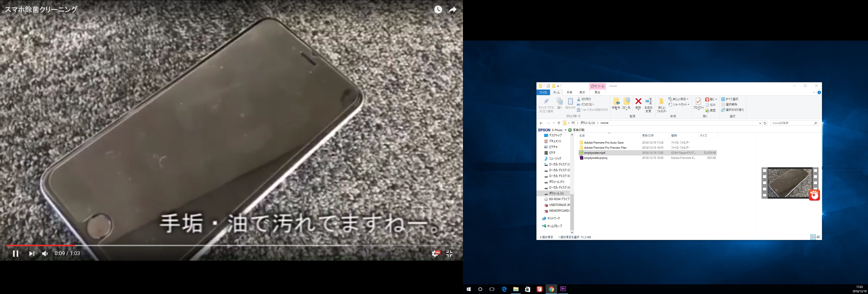Screen dimensions: 868x294
Task: Open the 共有 (Share) ribbon tab
Action: pyautogui.click(x=569, y=92)
